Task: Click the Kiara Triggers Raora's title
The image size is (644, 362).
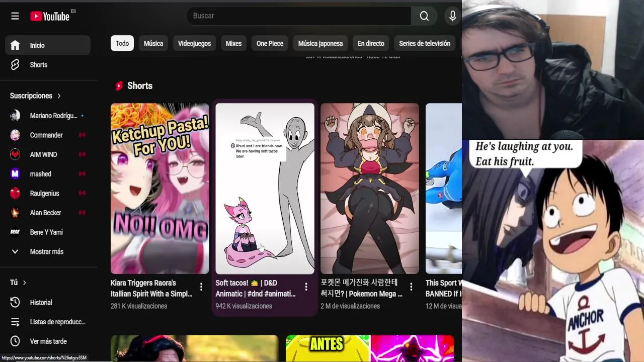Action: pyautogui.click(x=151, y=289)
